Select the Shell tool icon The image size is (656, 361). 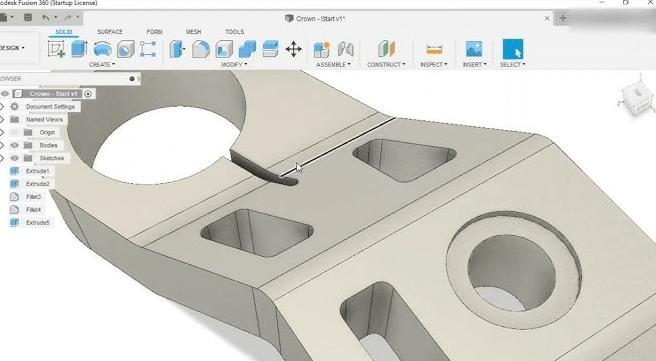coord(224,49)
